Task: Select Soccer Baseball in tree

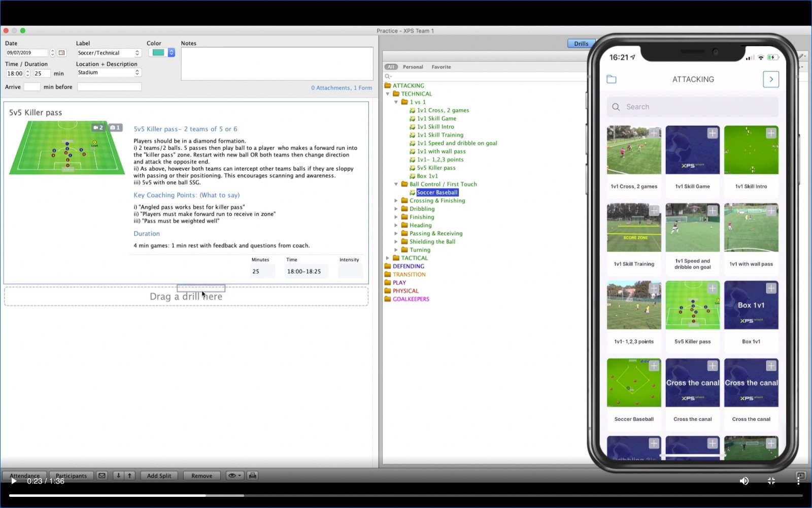Action: pyautogui.click(x=437, y=192)
